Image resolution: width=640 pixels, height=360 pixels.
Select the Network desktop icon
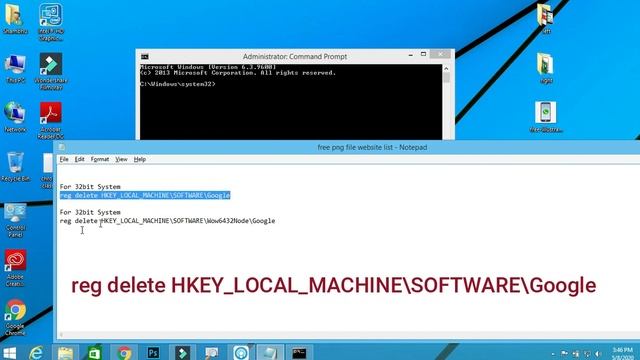point(16,118)
